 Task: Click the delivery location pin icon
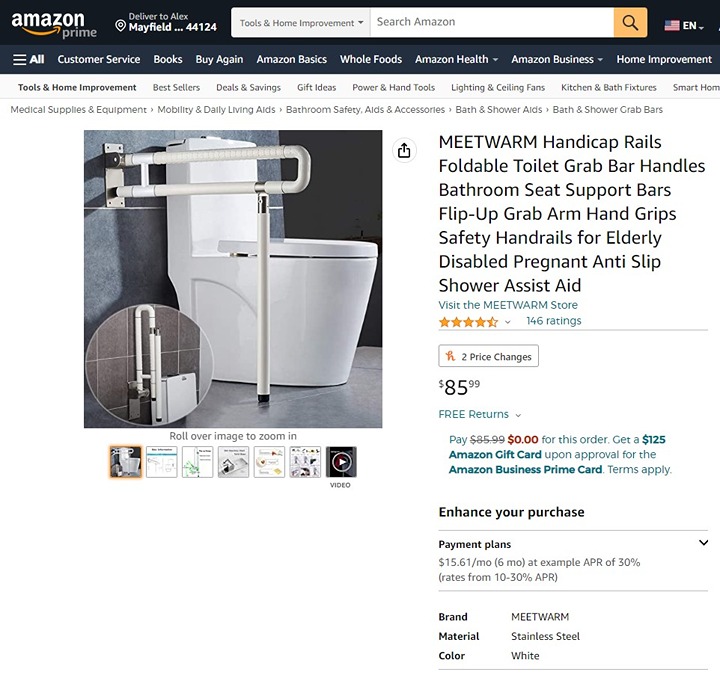[120, 26]
